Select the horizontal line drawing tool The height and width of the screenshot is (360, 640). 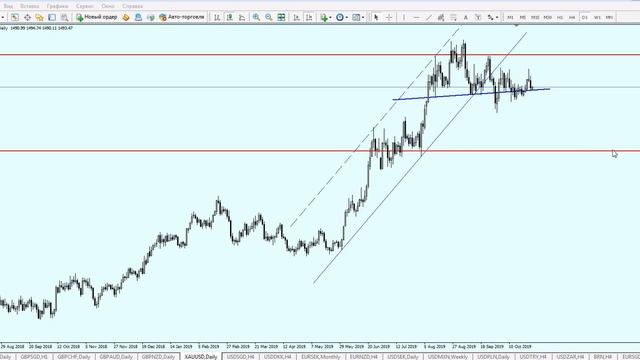pos(416,17)
